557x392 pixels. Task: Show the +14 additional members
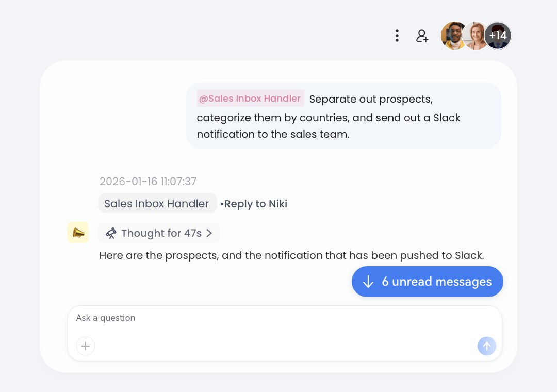pos(498,36)
